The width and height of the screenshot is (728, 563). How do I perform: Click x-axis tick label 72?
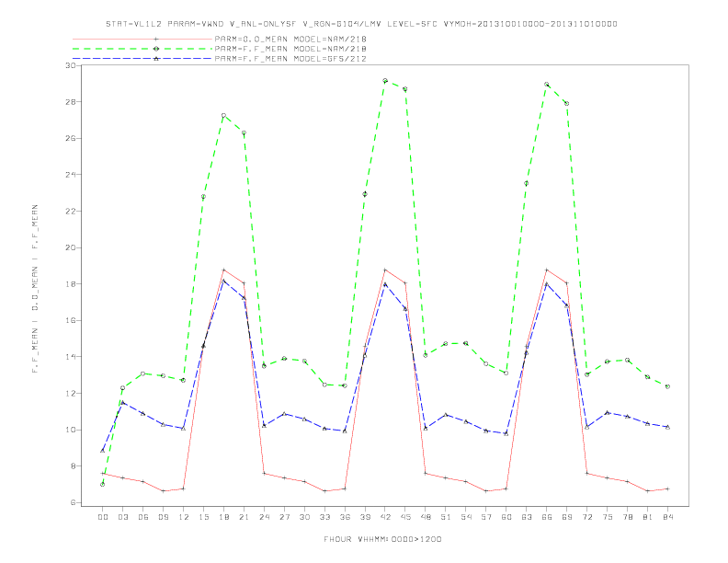pyautogui.click(x=586, y=517)
